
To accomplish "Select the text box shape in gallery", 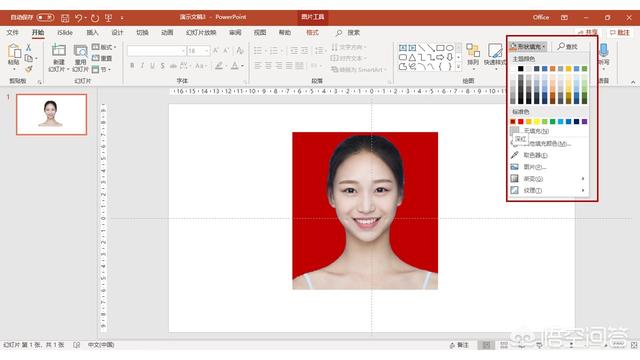I will (x=403, y=48).
